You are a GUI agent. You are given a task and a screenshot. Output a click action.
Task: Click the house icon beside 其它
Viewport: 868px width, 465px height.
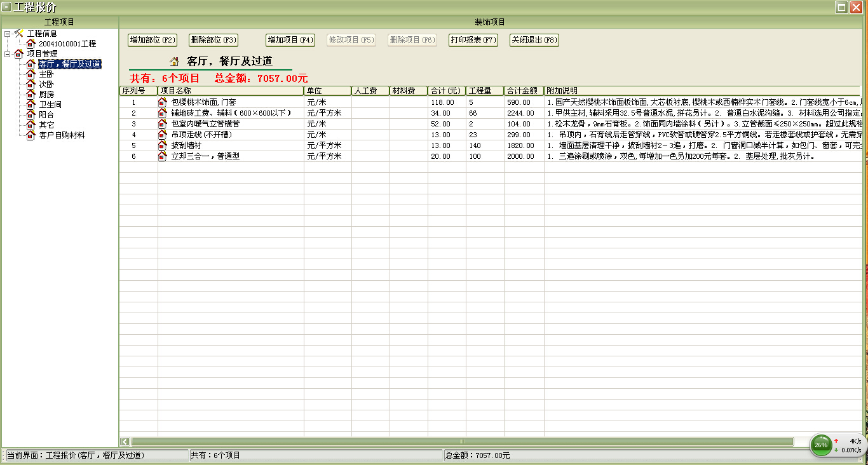tap(31, 125)
